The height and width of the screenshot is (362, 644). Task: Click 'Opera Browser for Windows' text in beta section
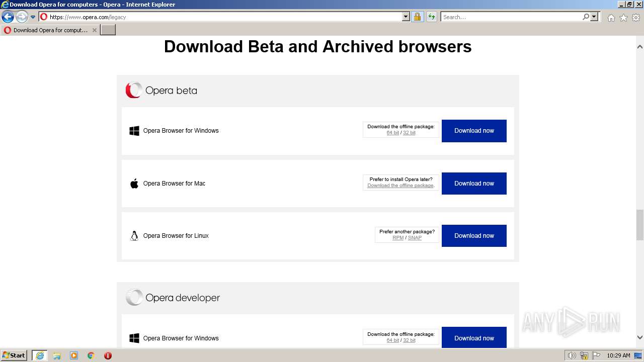coord(181,131)
